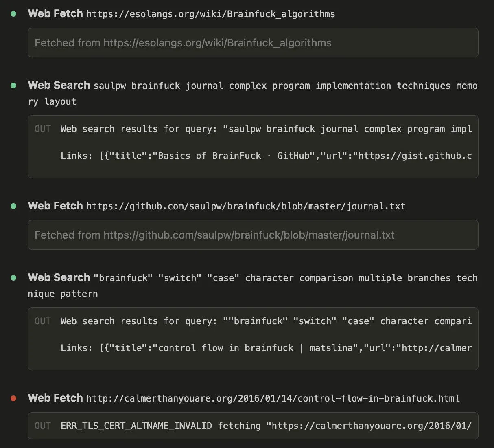Expand the 'Fetched from github.com' journal.txt result box
The image size is (494, 448).
[x=253, y=235]
